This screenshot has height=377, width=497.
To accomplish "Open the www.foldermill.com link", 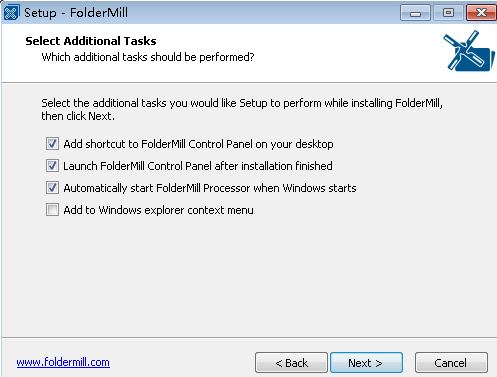I will coord(63,362).
